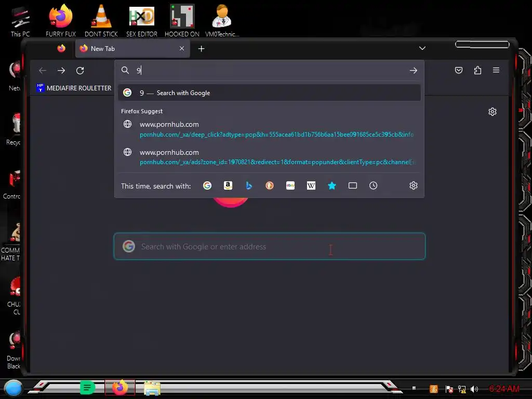Image resolution: width=532 pixels, height=399 pixels.
Task: Open HOOKED ON desktop icon
Action: click(182, 20)
